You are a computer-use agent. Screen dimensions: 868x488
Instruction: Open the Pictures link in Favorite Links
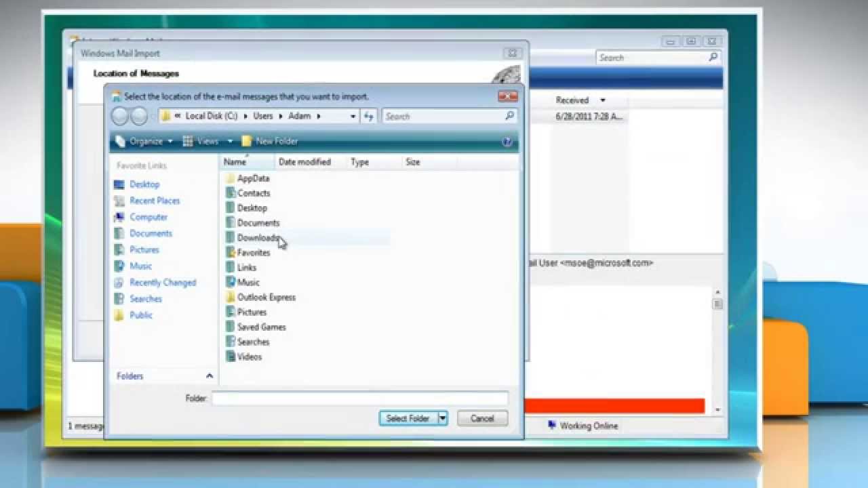point(144,249)
